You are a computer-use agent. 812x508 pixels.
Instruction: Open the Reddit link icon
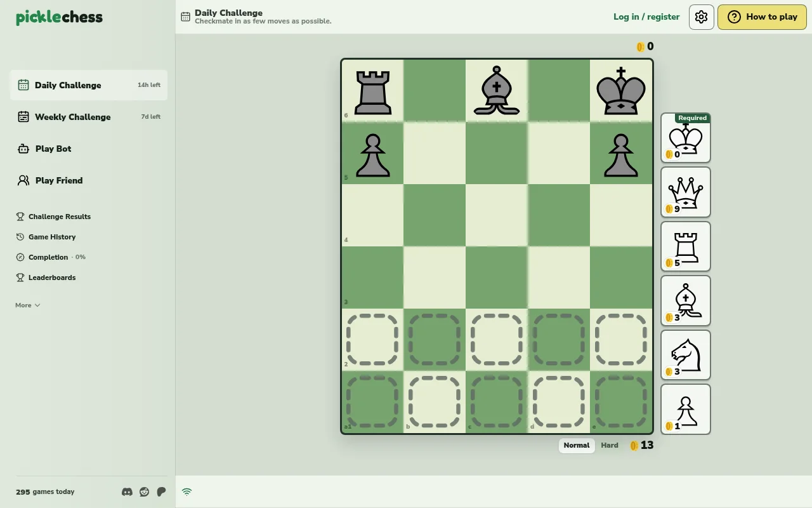144,491
